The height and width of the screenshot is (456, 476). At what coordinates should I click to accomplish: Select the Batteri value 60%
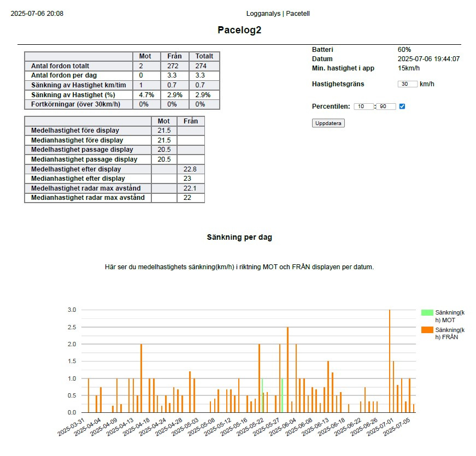click(x=404, y=50)
